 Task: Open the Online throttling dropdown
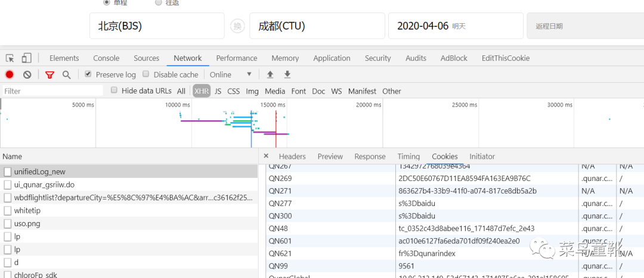pyautogui.click(x=230, y=74)
